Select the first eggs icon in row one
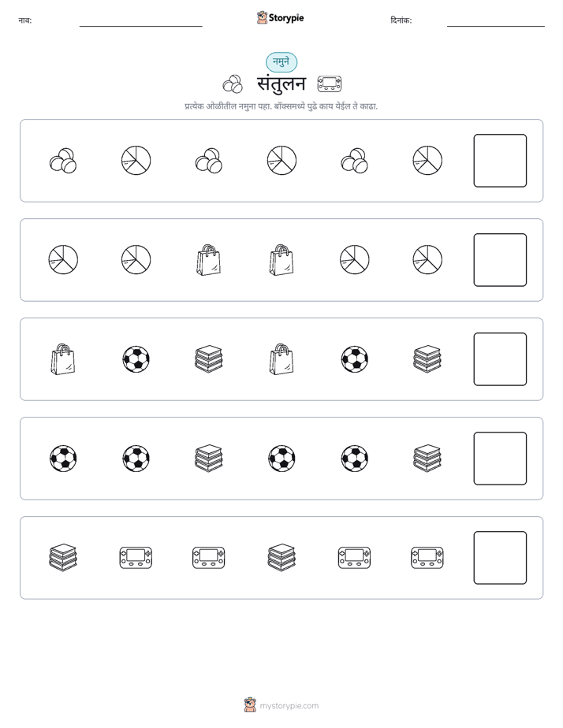The width and height of the screenshot is (563, 728). click(x=63, y=161)
